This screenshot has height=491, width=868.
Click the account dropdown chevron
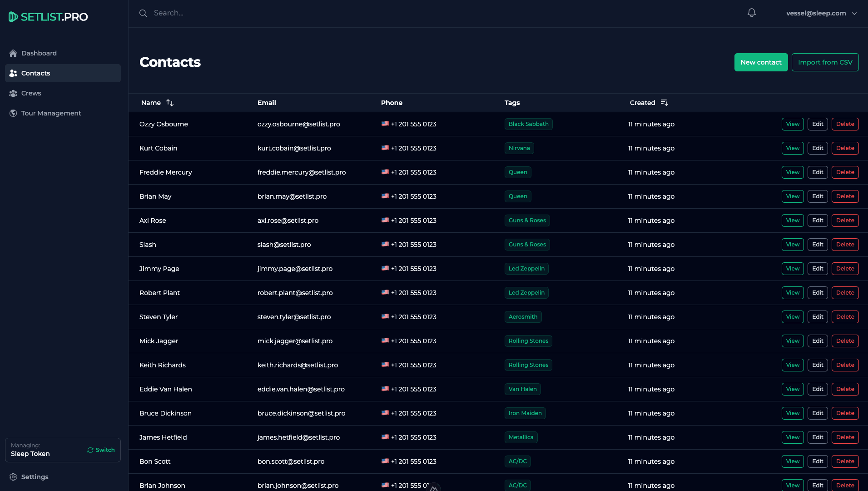[x=854, y=14]
